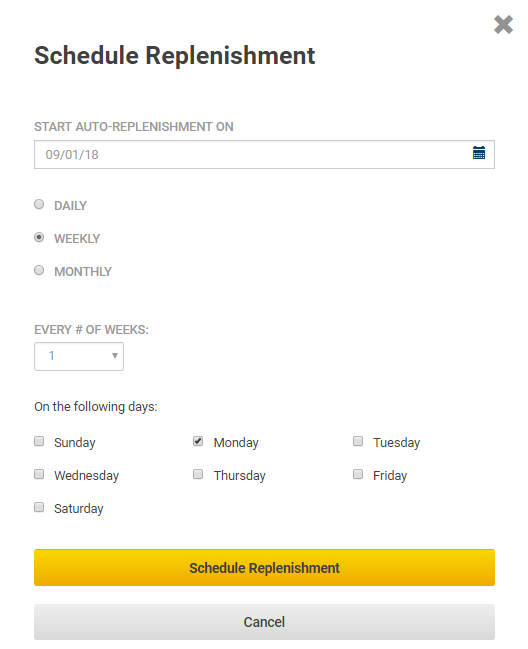528x649 pixels.
Task: Click the start date input field
Action: (264, 154)
